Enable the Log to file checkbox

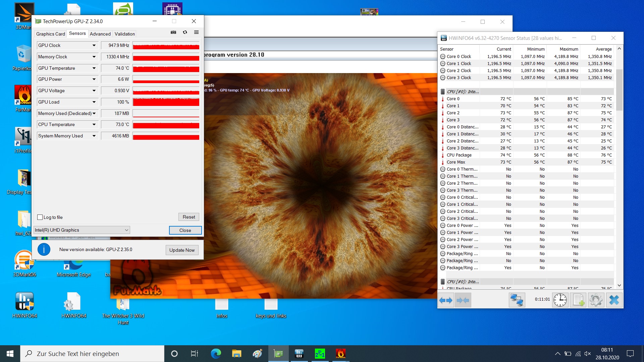[x=40, y=217]
